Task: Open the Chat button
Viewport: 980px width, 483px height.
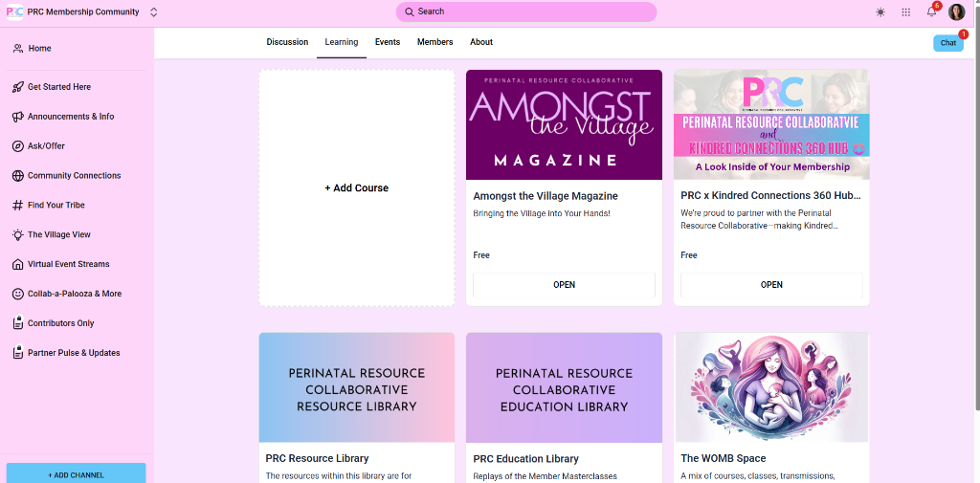Action: (948, 43)
